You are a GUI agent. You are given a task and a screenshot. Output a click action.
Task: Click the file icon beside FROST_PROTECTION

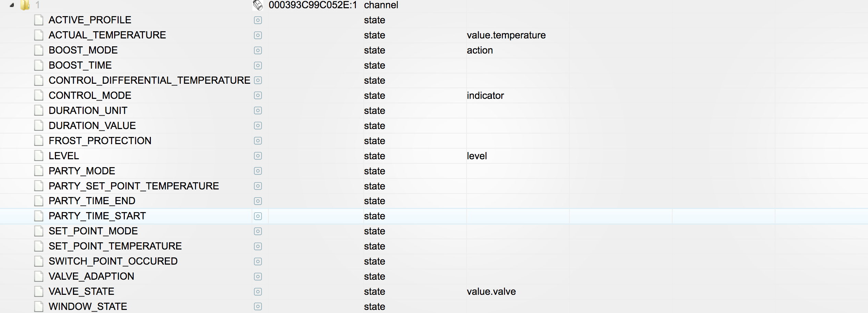click(39, 141)
